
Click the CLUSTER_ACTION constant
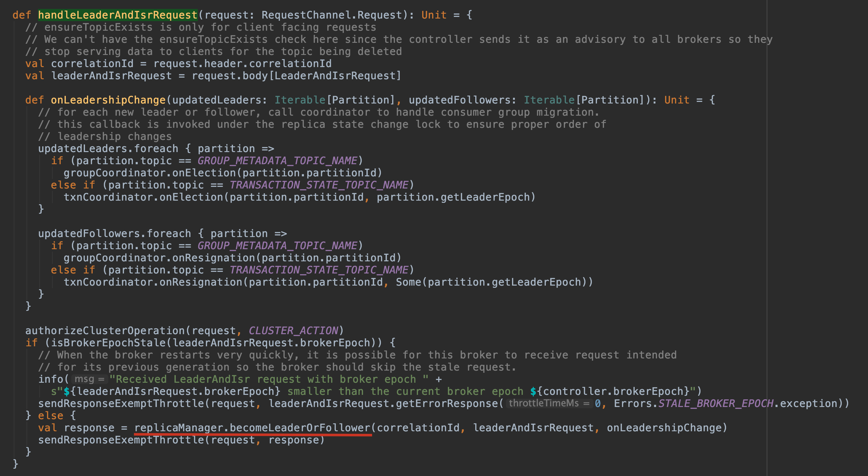pyautogui.click(x=293, y=331)
